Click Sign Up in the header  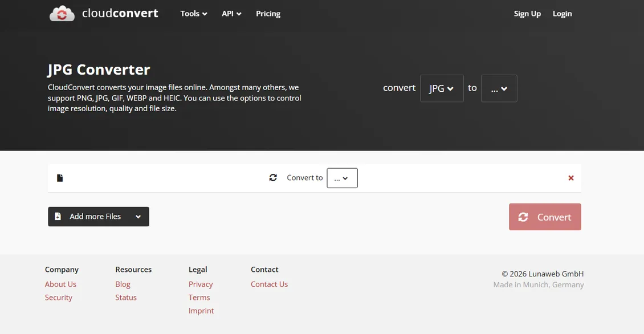click(x=527, y=14)
